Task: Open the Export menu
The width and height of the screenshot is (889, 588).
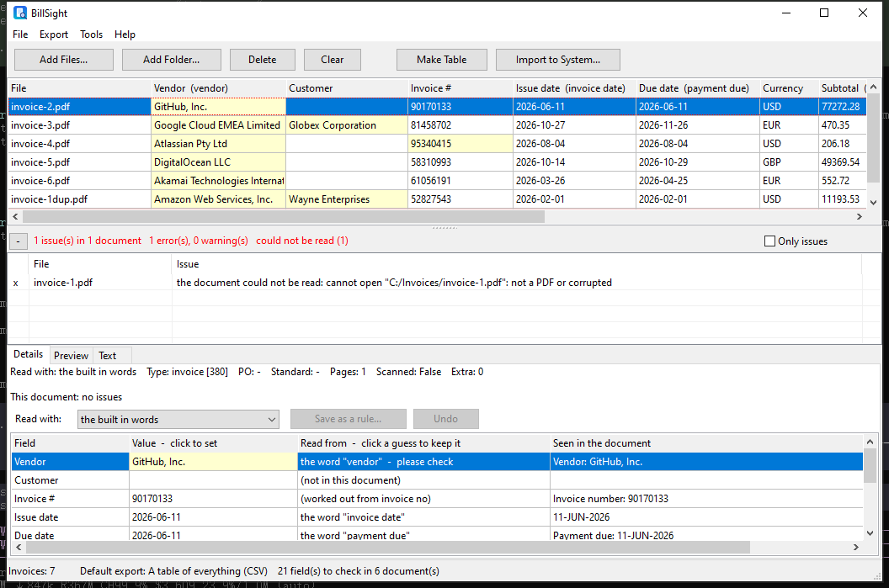Action: (x=54, y=34)
